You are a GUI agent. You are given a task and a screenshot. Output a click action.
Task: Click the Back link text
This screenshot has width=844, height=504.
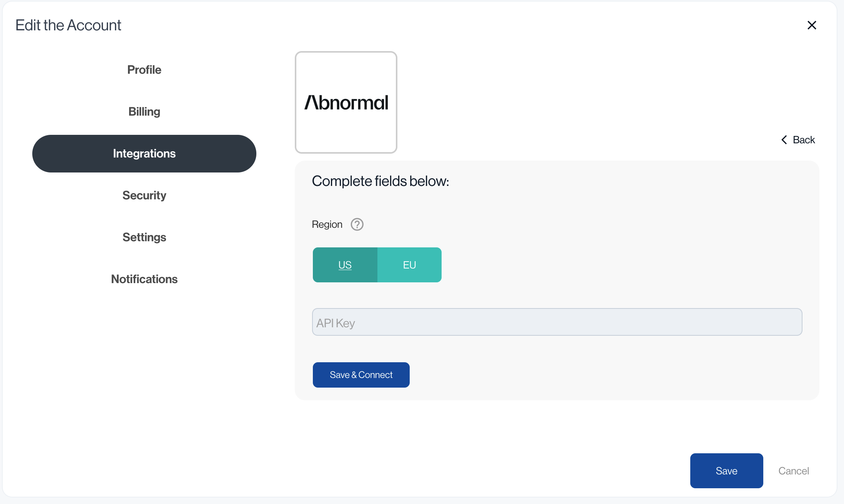click(x=804, y=140)
